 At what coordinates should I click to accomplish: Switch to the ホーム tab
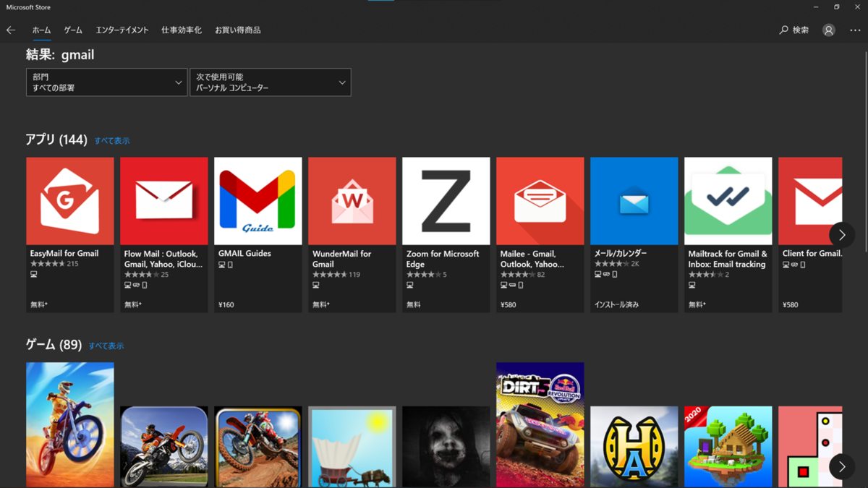point(41,30)
